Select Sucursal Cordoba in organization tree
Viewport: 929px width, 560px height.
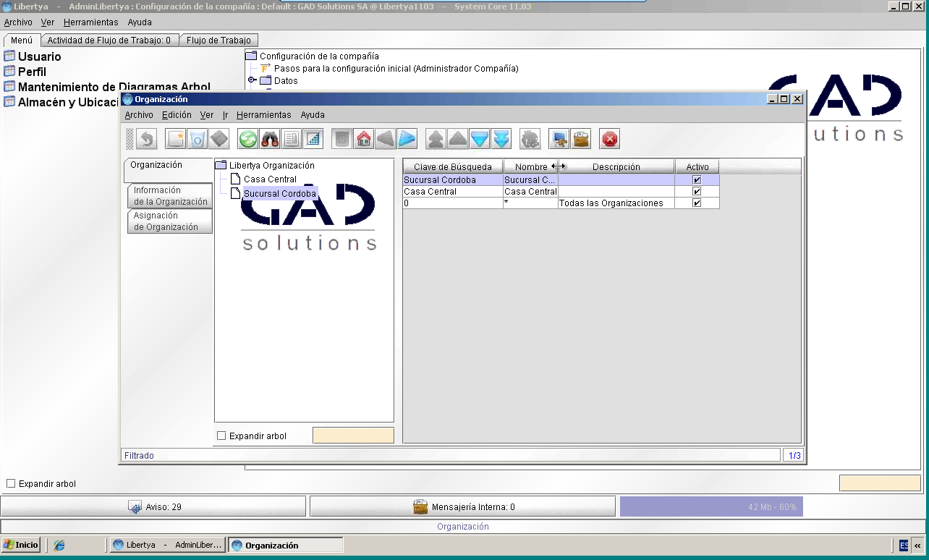pyautogui.click(x=273, y=193)
